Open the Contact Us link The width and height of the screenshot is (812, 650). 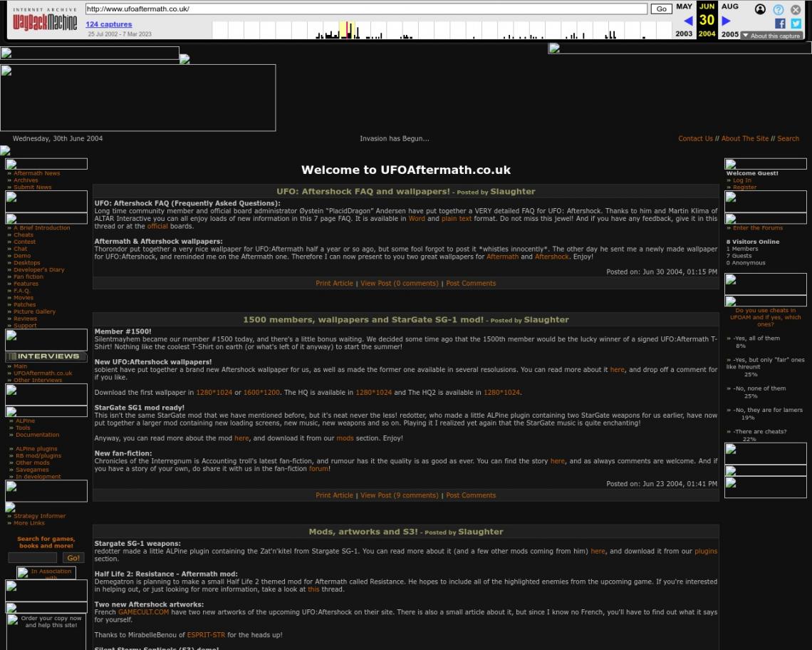tap(695, 138)
